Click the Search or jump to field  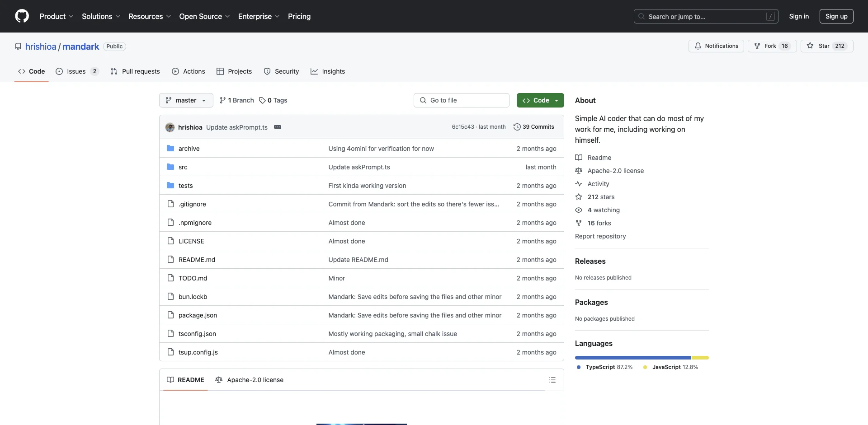[x=706, y=16]
